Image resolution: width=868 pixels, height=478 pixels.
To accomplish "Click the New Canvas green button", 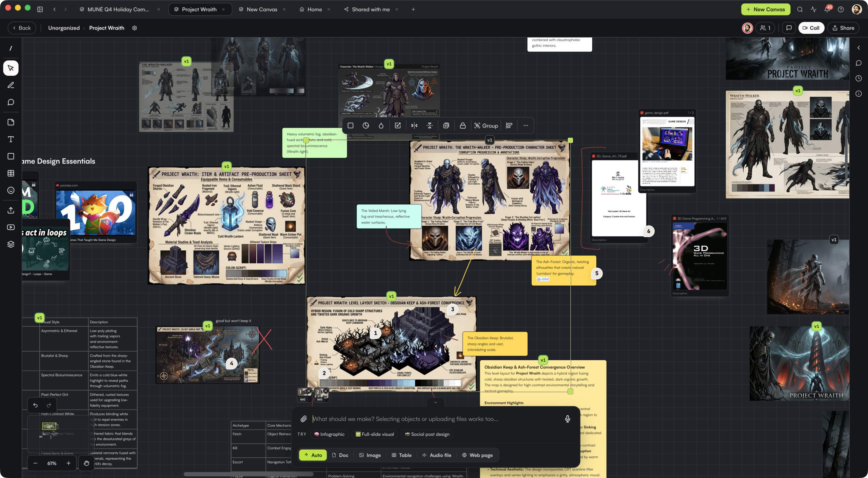I will coord(766,9).
